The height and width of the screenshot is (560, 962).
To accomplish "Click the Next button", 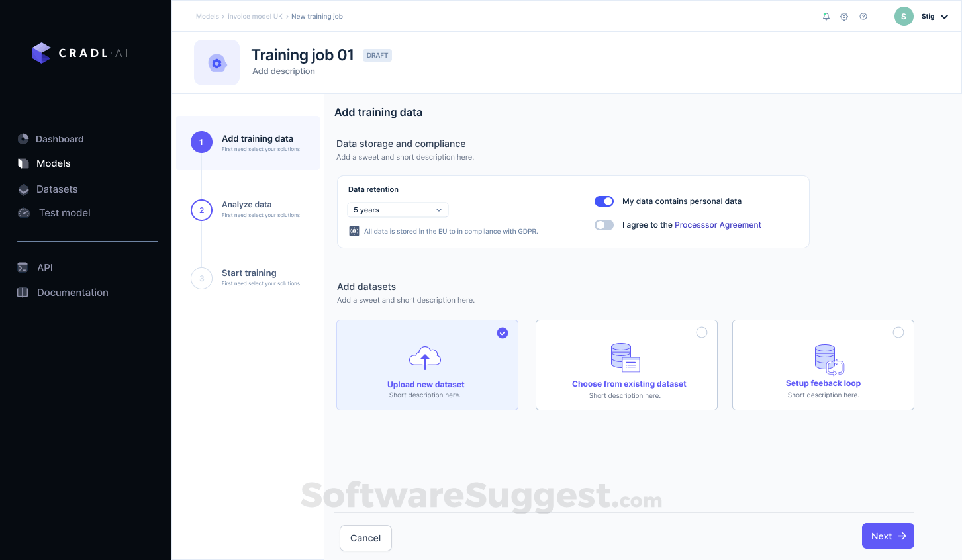I will pos(888,536).
